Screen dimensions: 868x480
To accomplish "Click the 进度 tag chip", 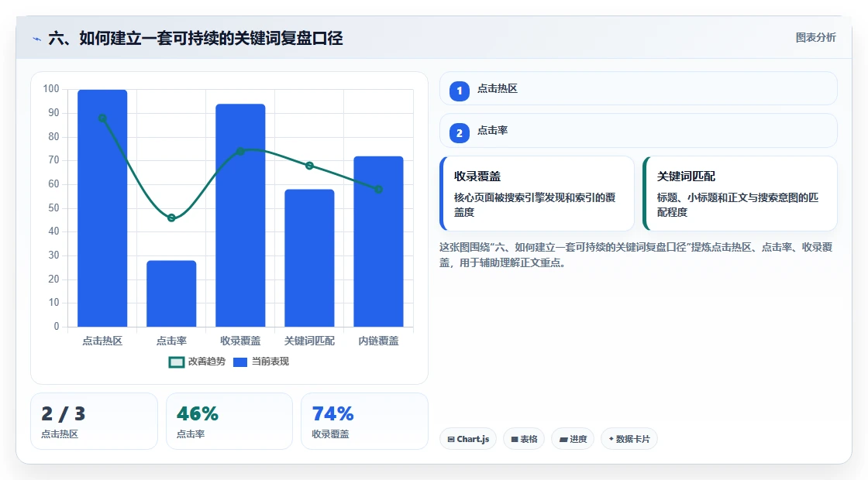I will (x=573, y=439).
